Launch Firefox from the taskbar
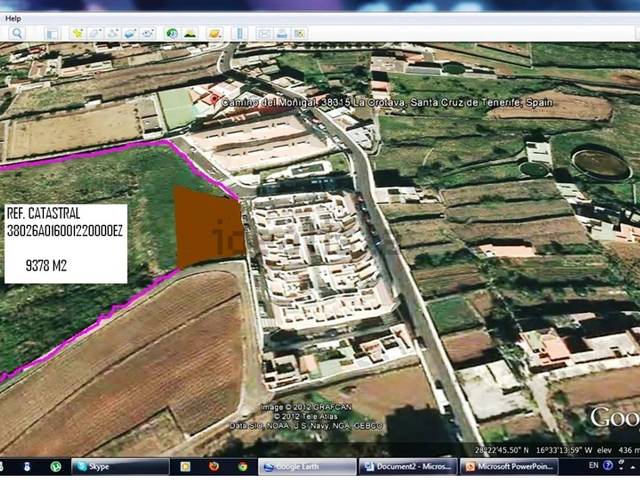640x480 pixels. point(213,466)
